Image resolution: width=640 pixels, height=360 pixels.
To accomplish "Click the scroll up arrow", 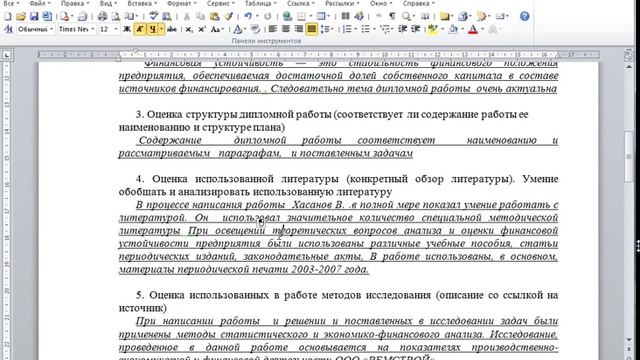I will [x=629, y=67].
